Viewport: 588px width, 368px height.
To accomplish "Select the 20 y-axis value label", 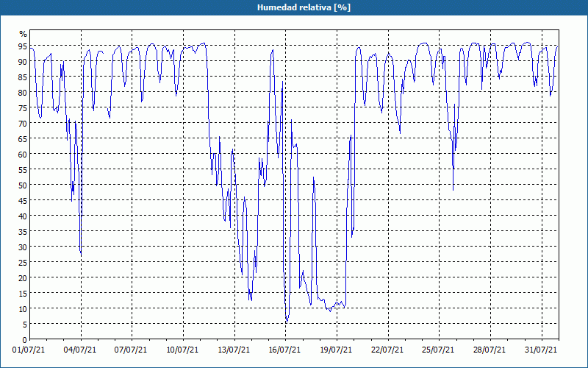I will click(x=23, y=278).
